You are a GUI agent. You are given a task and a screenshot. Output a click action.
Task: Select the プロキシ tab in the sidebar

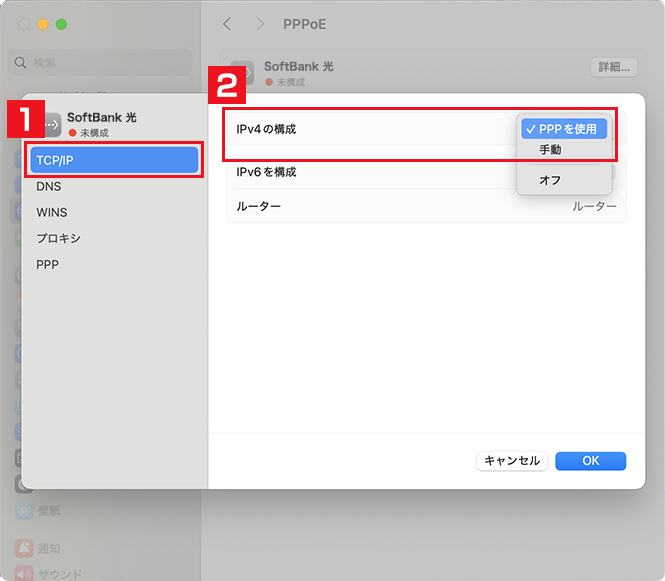tap(58, 238)
